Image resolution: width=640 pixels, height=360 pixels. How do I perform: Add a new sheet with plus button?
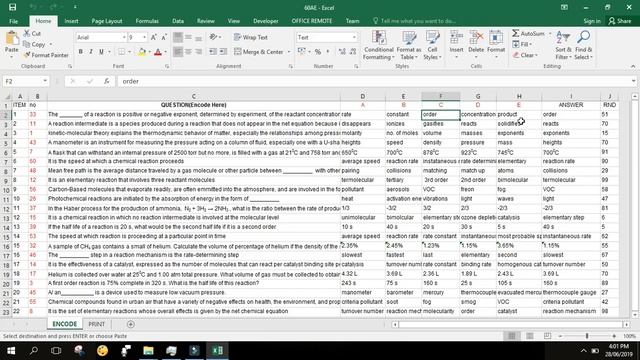click(131, 324)
